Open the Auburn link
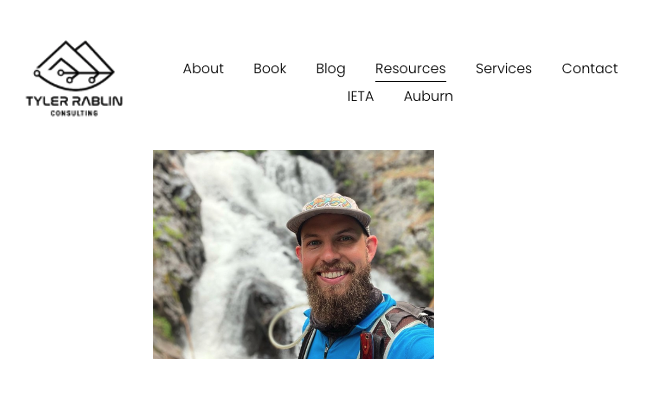The width and height of the screenshot is (652, 402). 428,96
